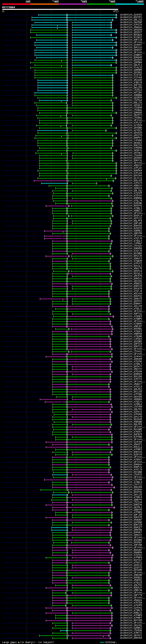Click the query end position 472
This screenshot has height=644, width=146.
tap(115, 11)
